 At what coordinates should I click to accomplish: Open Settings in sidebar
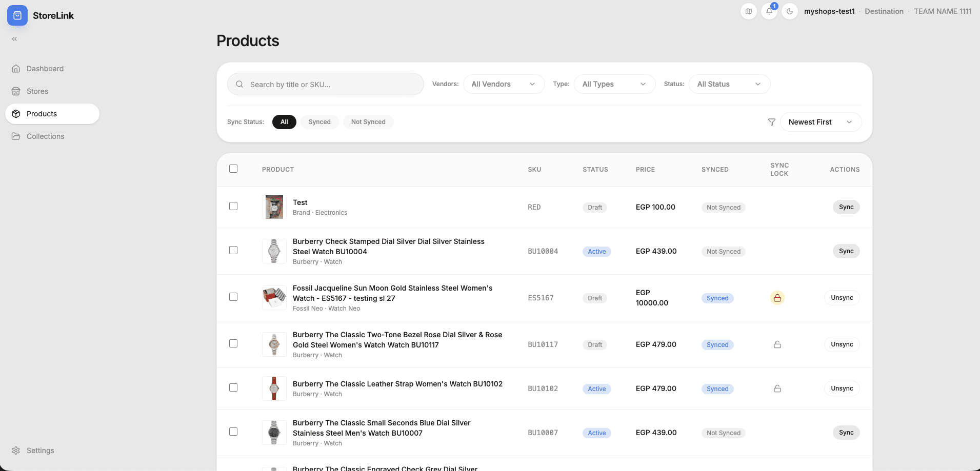pyautogui.click(x=52, y=450)
